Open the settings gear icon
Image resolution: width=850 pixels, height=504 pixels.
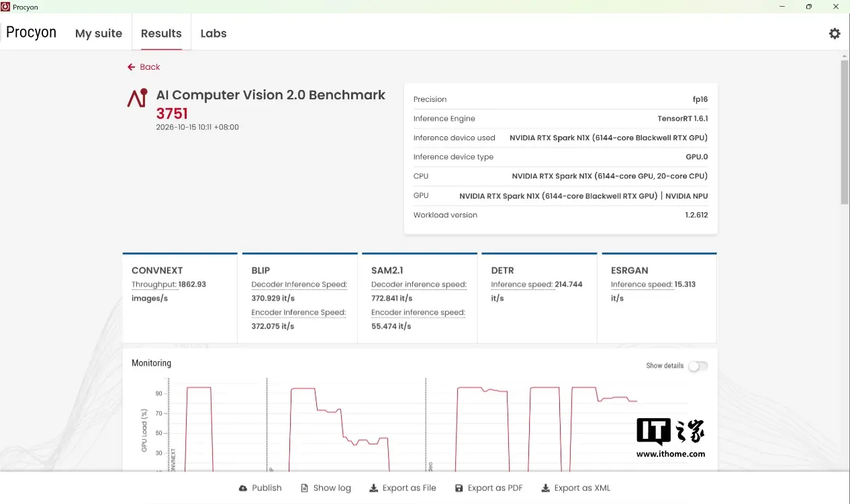(835, 34)
